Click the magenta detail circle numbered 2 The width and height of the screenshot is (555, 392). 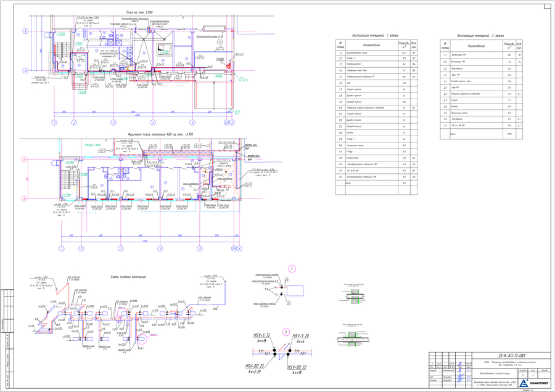point(286,332)
